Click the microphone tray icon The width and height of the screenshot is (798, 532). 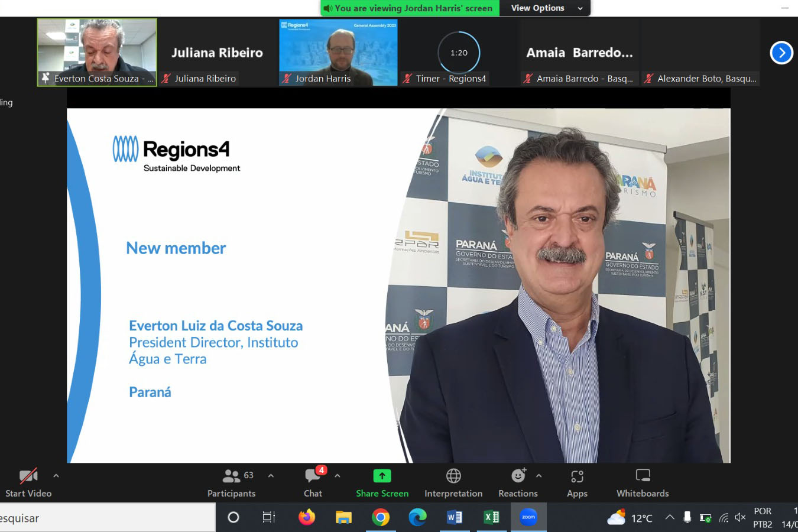pyautogui.click(x=687, y=518)
